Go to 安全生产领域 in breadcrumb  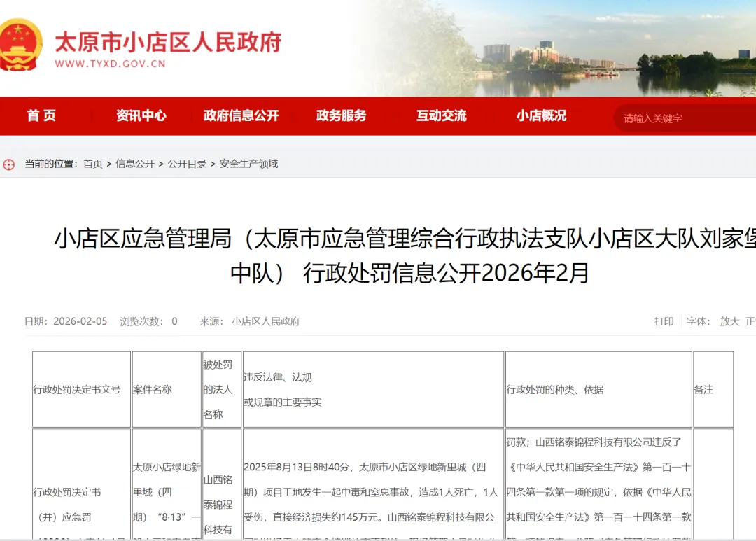[x=248, y=164]
